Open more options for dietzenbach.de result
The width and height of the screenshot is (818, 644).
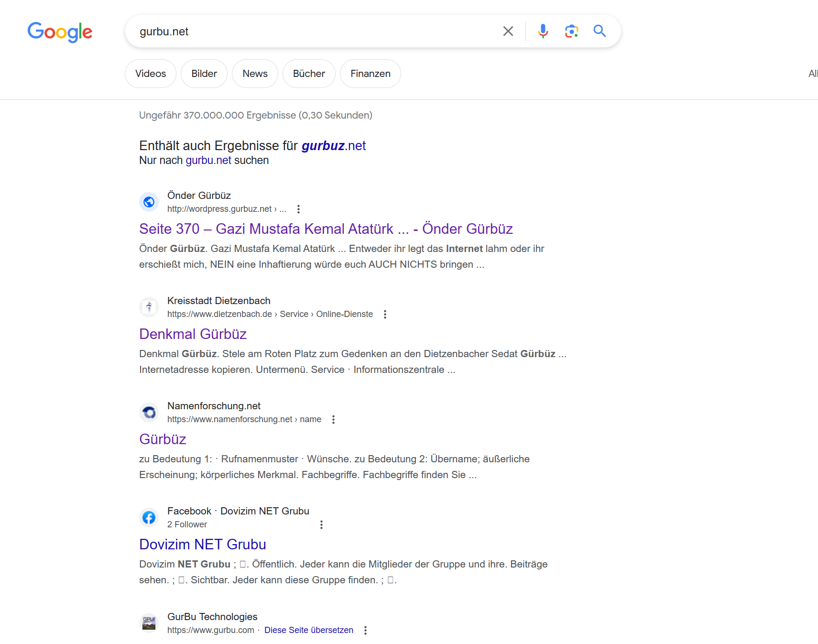(385, 314)
